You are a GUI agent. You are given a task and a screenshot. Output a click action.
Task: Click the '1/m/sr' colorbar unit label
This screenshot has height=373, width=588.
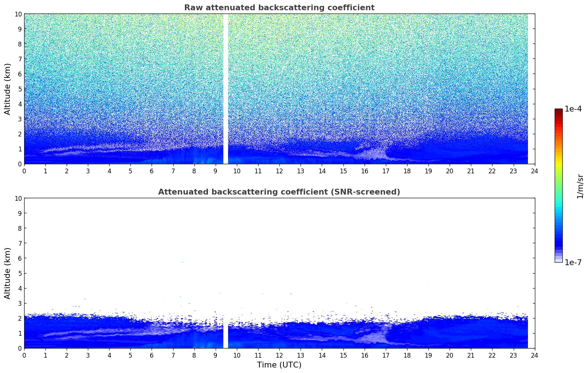(580, 186)
